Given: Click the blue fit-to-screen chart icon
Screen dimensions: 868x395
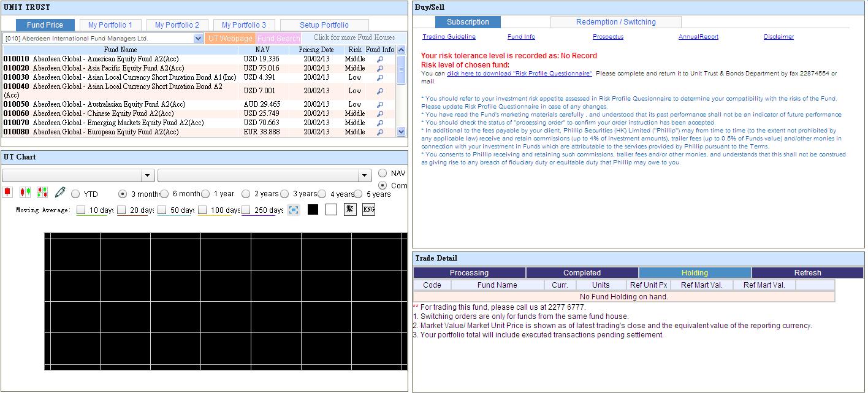Looking at the screenshot, I should [294, 210].
